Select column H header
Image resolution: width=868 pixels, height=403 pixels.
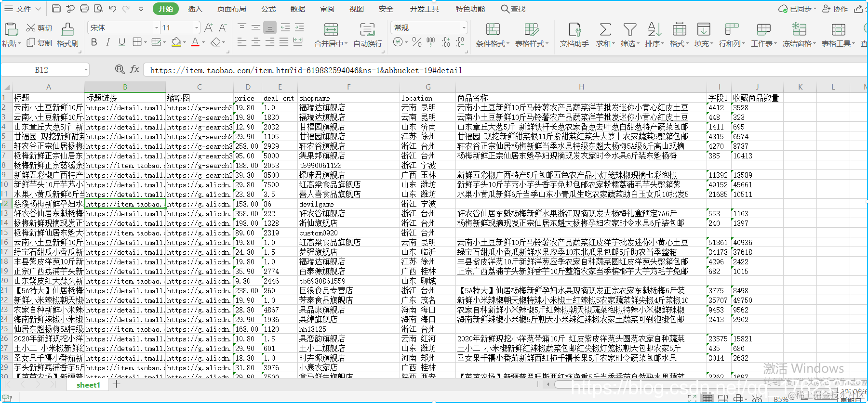pos(581,87)
